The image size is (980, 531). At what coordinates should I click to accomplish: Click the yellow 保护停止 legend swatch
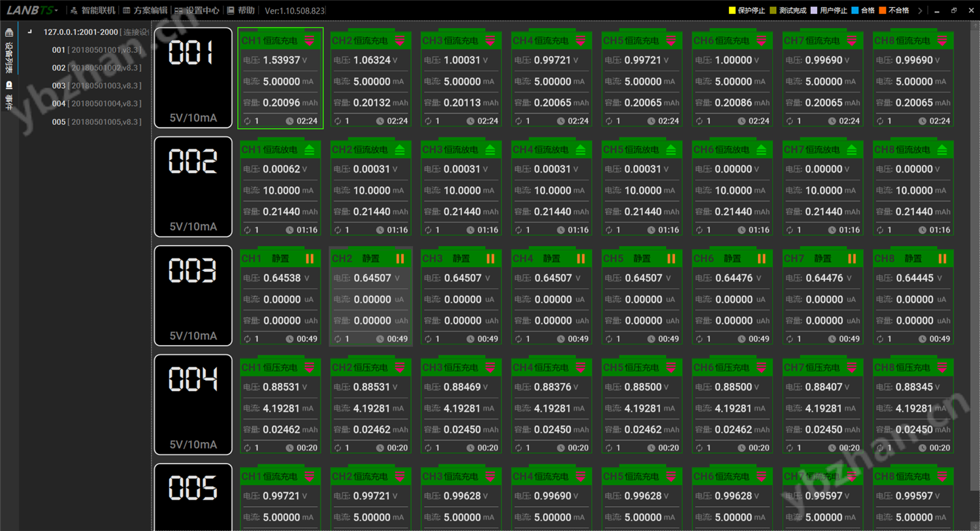tap(732, 10)
